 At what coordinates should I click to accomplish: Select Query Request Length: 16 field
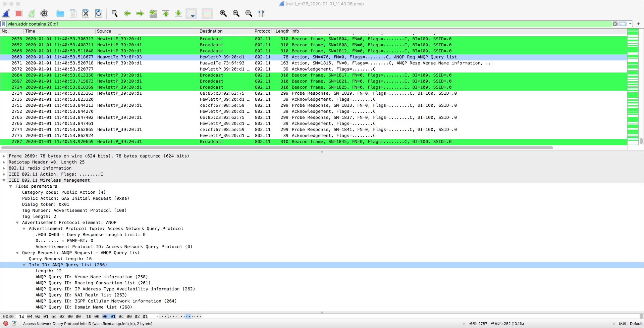60,259
